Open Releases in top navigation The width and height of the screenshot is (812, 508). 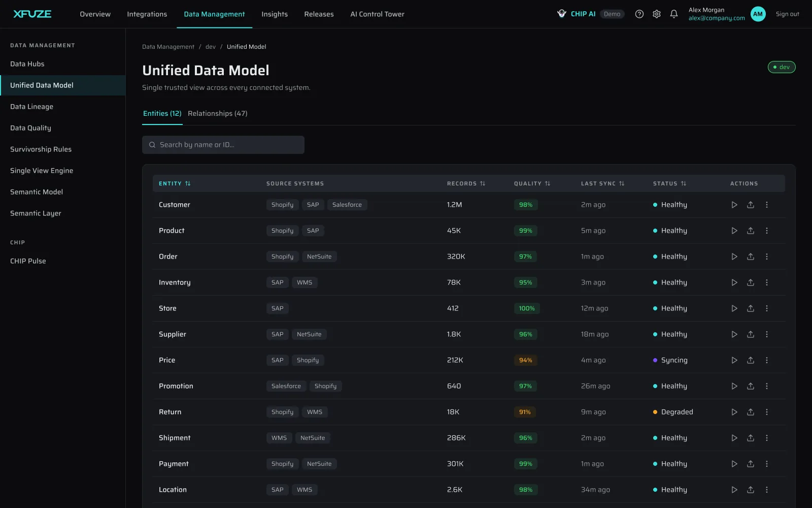pyautogui.click(x=319, y=14)
